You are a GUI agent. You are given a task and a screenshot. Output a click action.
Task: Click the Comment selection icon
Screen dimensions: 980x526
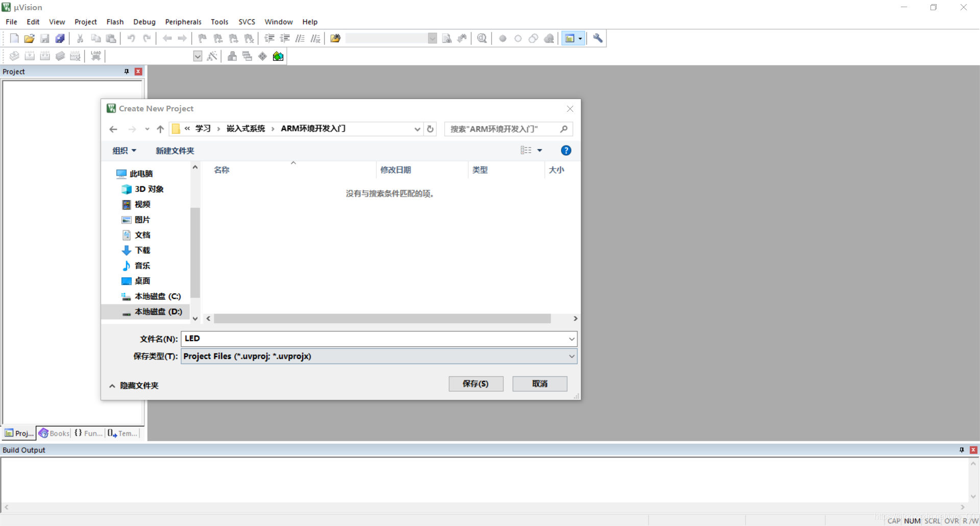coord(300,38)
